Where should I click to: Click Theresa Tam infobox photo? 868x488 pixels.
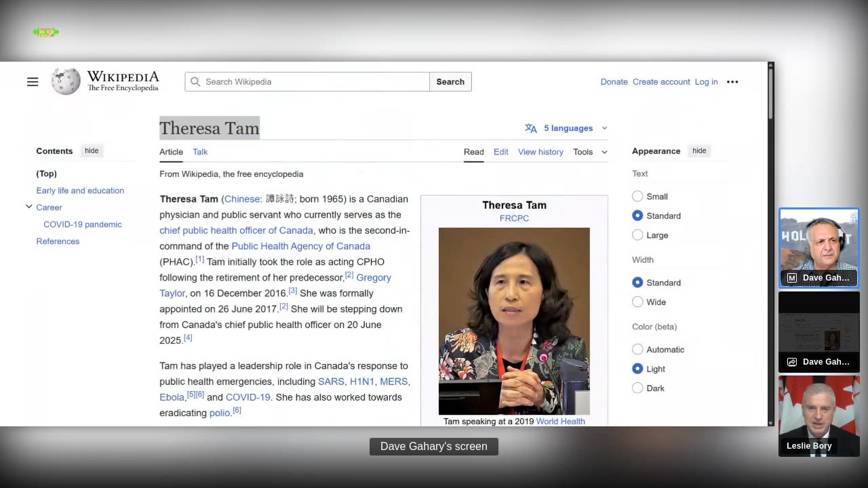pos(514,321)
